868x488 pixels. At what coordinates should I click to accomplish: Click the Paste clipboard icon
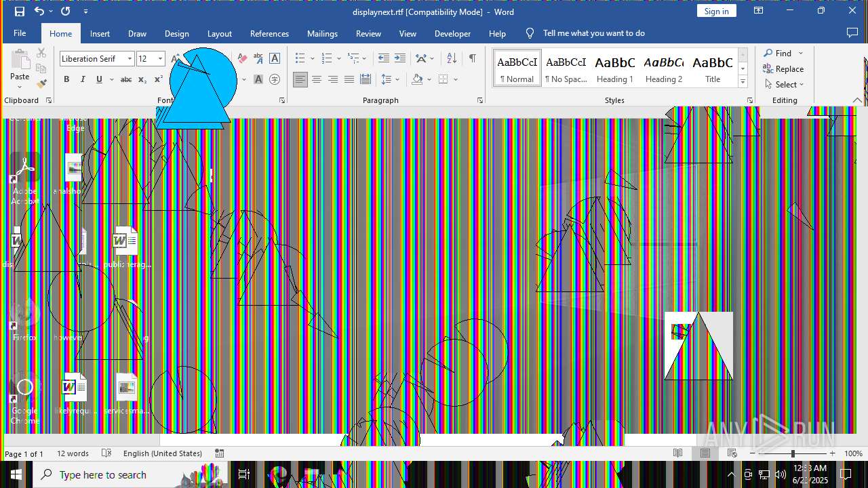20,60
